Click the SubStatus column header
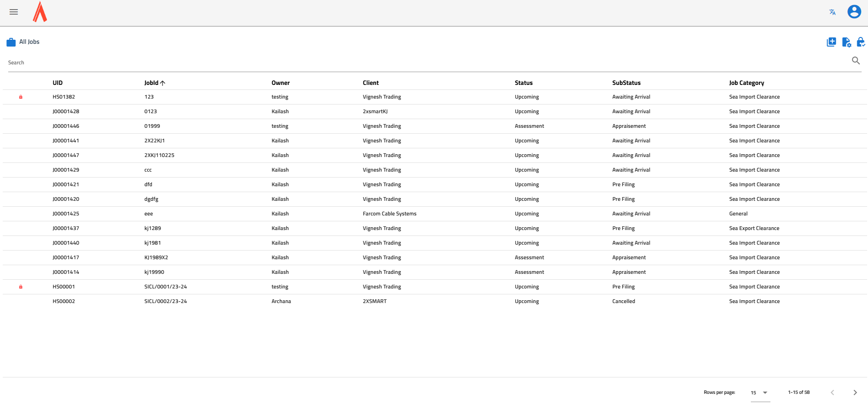 [626, 83]
